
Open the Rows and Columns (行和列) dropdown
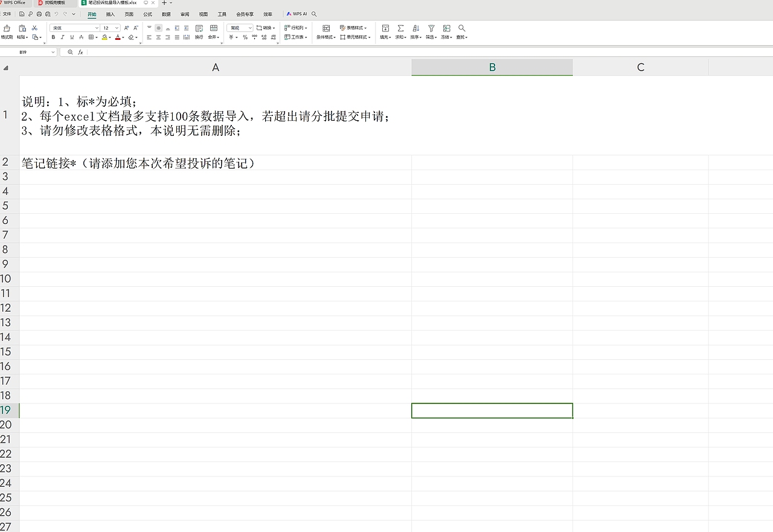(x=296, y=28)
